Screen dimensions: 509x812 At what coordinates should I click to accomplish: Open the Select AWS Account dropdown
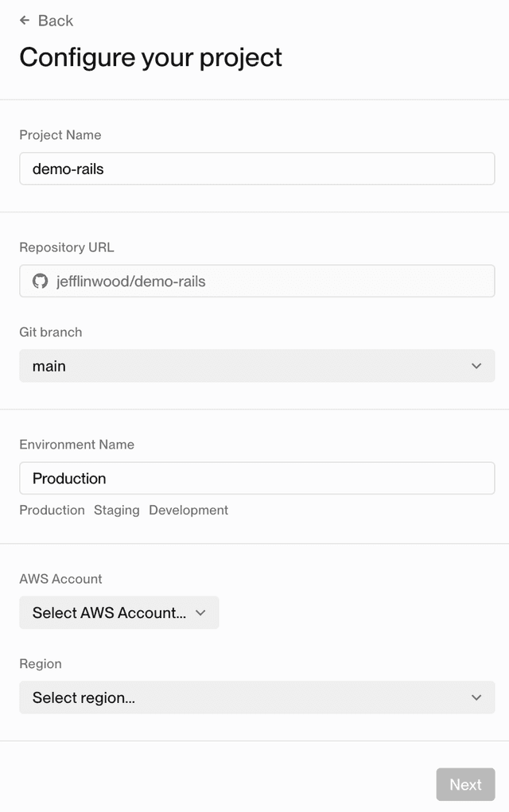coord(119,612)
